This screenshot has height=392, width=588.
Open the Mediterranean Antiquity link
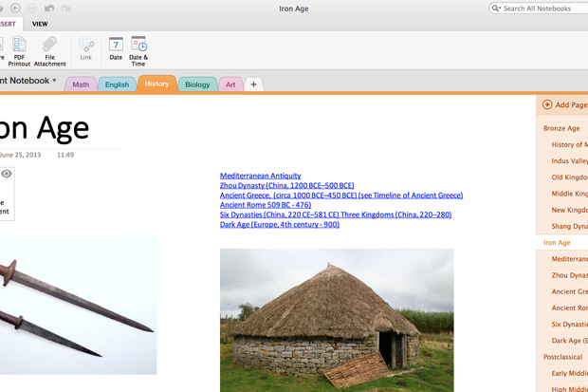click(x=260, y=176)
